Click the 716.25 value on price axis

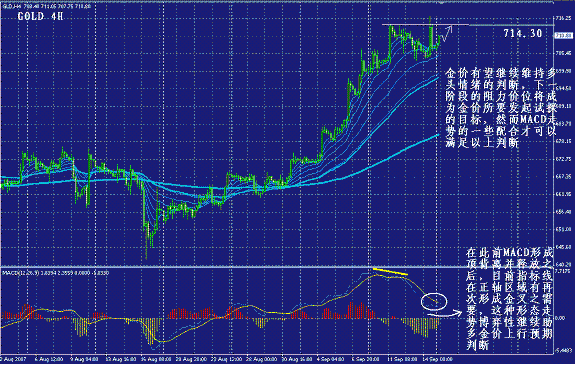[564, 18]
